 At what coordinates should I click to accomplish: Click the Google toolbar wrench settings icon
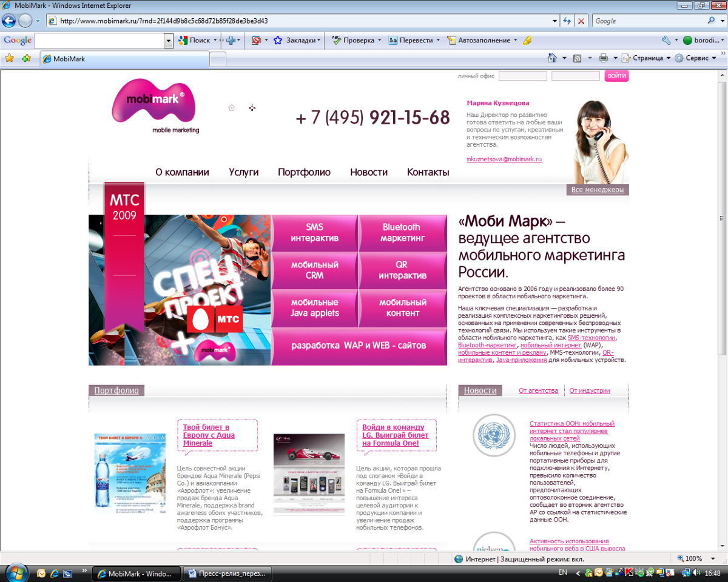coord(666,40)
